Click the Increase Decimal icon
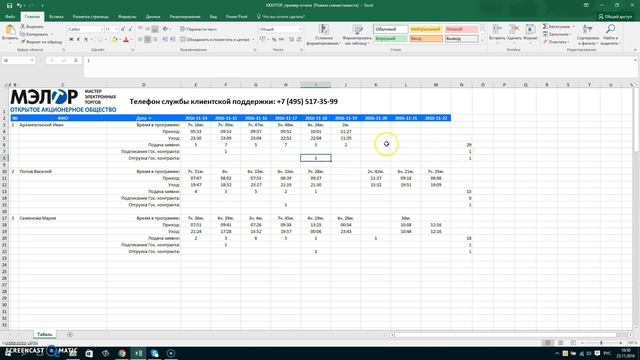 point(291,40)
